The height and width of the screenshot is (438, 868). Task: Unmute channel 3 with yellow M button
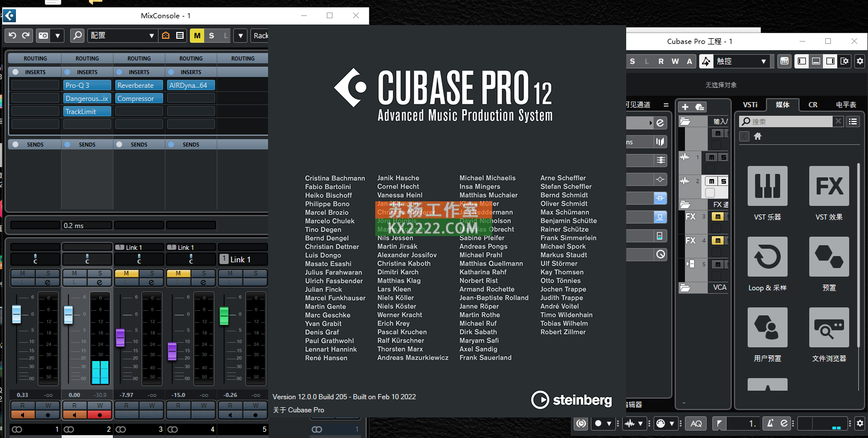tap(127, 274)
